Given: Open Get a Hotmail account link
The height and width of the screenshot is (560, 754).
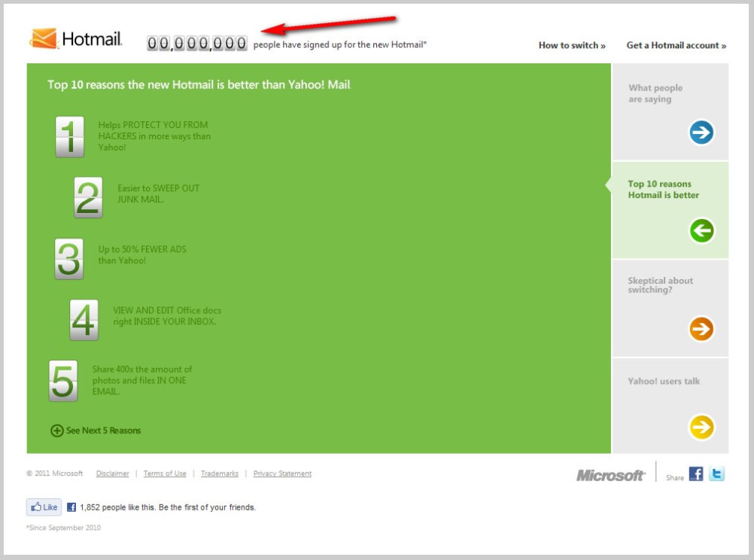Looking at the screenshot, I should click(676, 45).
